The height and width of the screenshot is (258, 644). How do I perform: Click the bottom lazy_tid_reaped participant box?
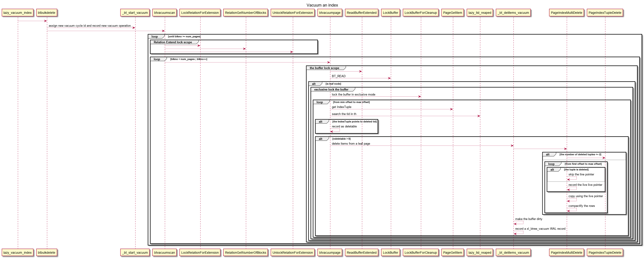pyautogui.click(x=480, y=253)
